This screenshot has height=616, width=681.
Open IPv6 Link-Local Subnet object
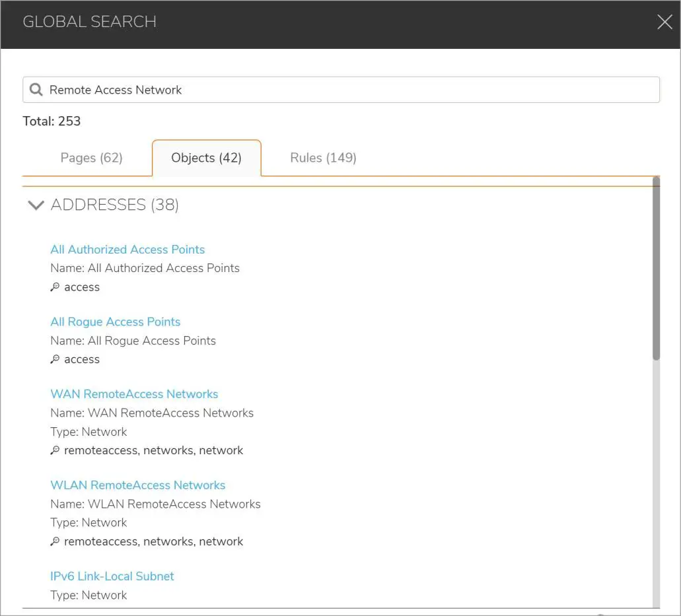click(x=112, y=576)
